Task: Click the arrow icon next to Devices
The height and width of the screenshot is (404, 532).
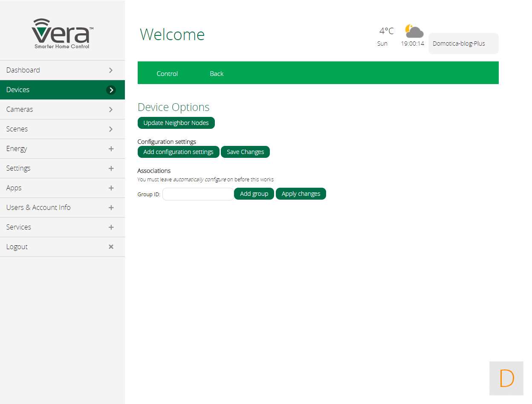Action: 111,90
